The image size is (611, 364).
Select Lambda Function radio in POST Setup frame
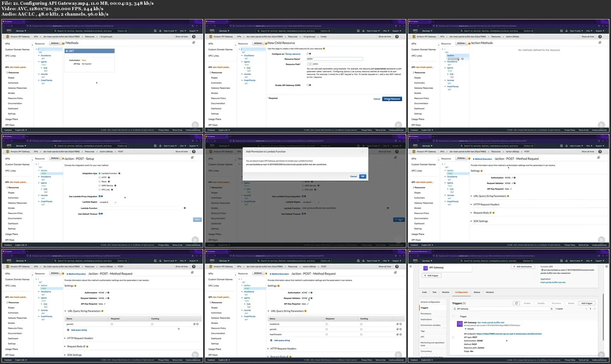coord(100,174)
